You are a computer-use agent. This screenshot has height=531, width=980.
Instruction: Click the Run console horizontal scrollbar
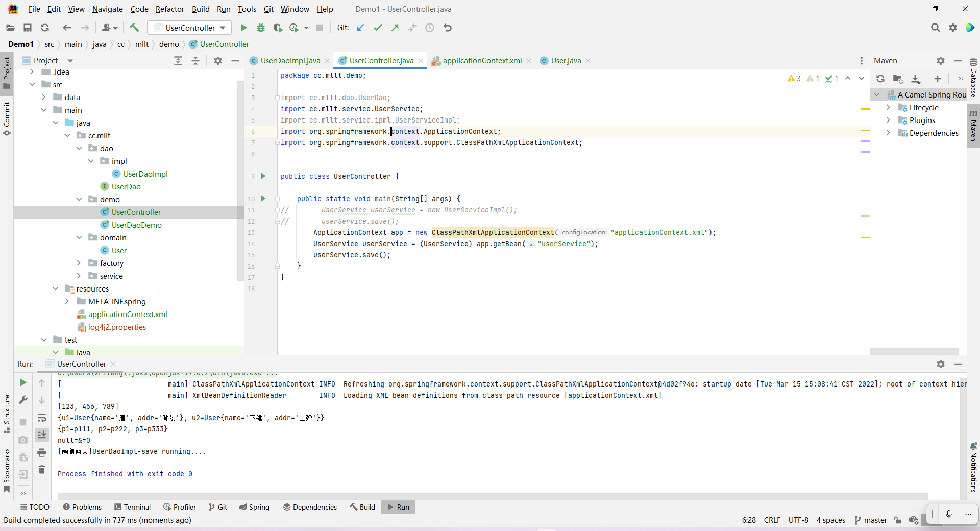(x=493, y=496)
